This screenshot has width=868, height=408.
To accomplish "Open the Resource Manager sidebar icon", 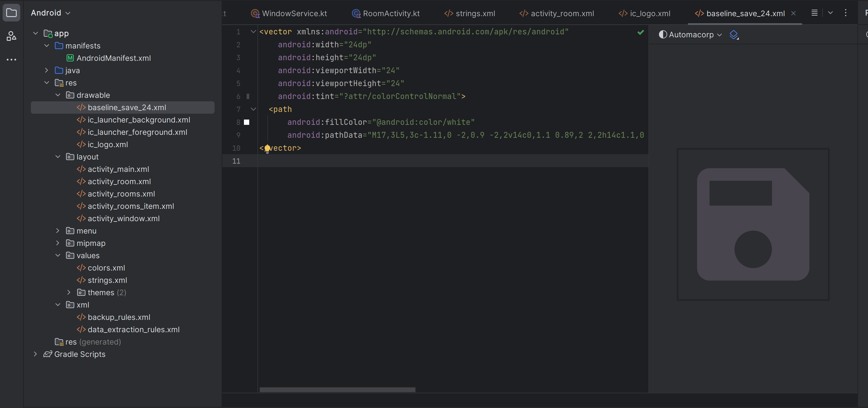I will coord(11,36).
